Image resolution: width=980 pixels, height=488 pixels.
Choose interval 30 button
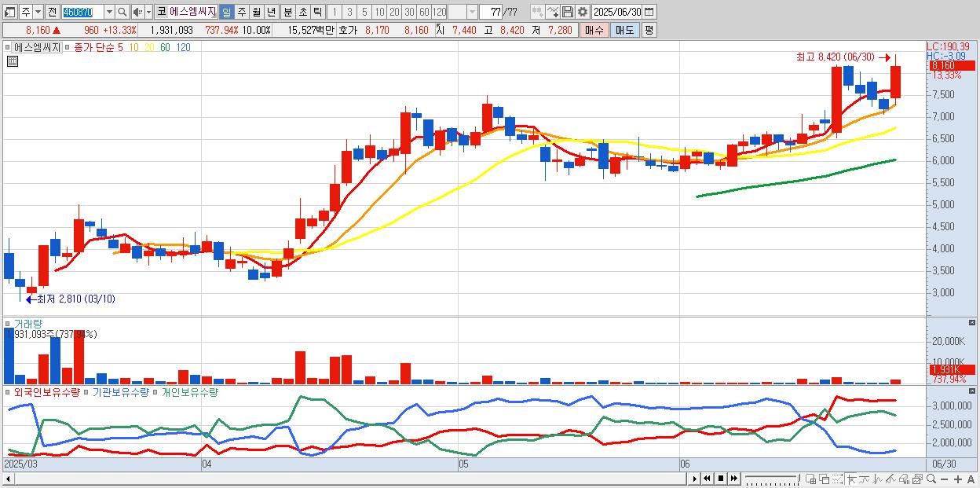click(409, 13)
